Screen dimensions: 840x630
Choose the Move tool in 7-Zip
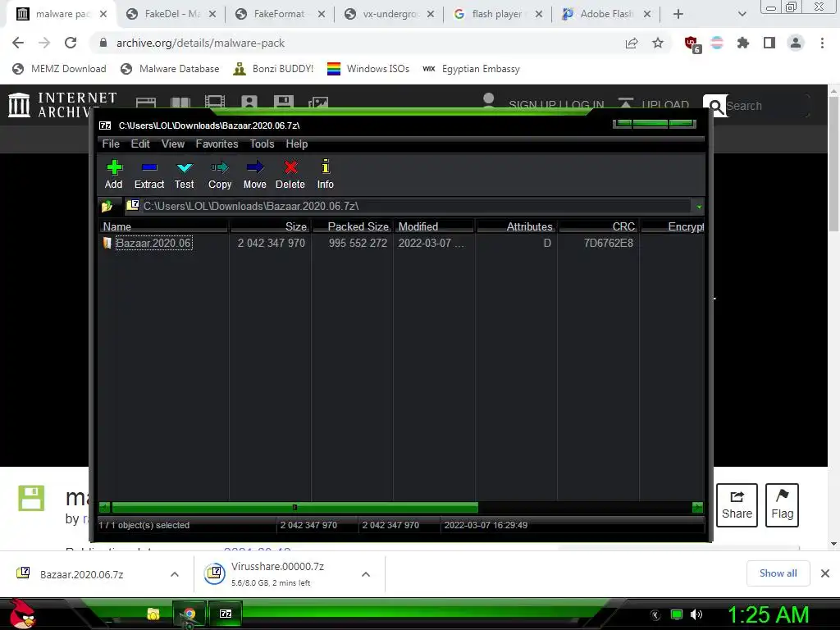[255, 175]
